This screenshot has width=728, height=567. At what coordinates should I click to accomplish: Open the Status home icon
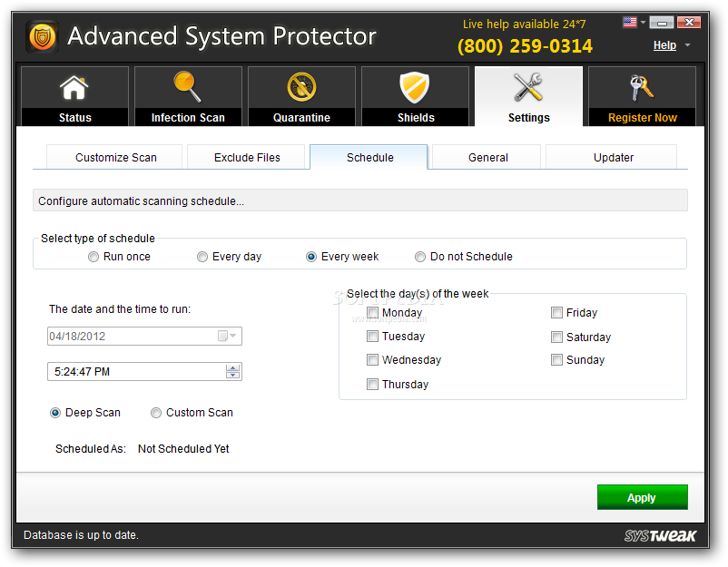pos(74,87)
